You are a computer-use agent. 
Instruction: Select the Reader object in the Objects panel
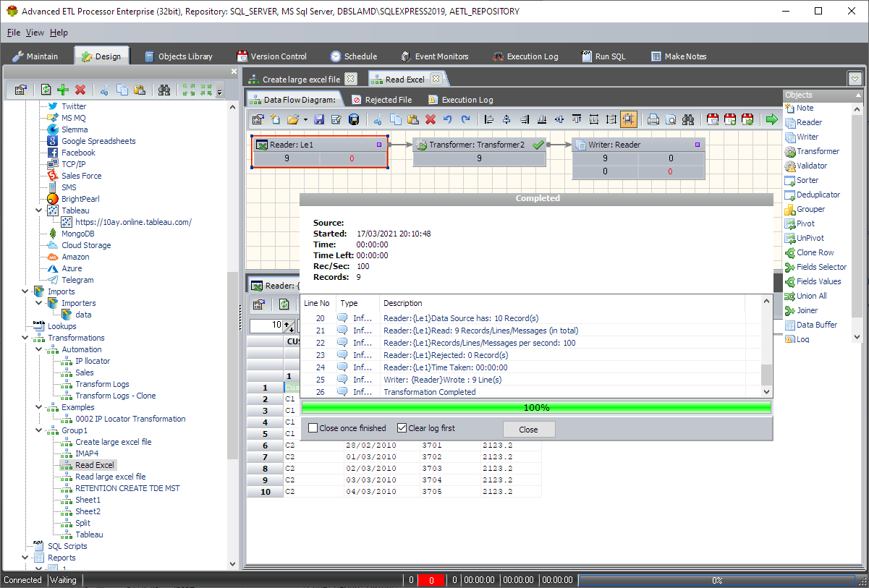tap(807, 122)
